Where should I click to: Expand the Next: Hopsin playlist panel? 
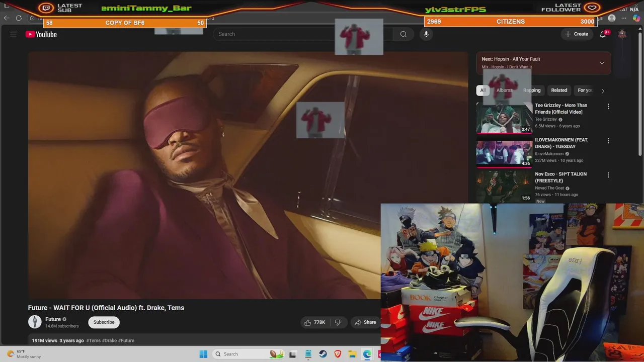(602, 63)
